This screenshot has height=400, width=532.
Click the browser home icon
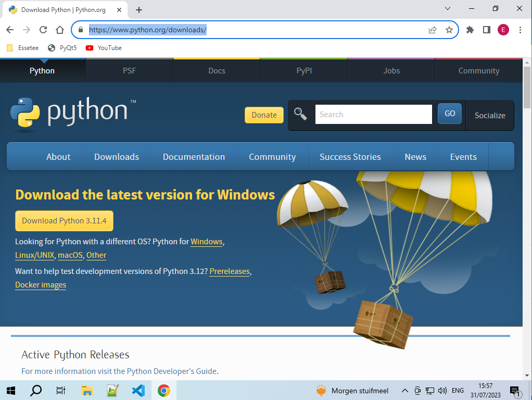pos(60,30)
